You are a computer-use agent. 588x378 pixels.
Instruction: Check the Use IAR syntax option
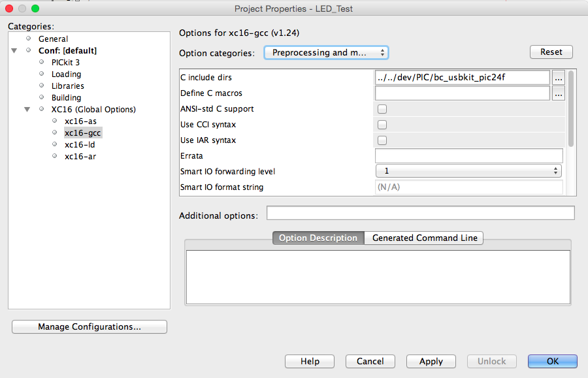pos(382,140)
